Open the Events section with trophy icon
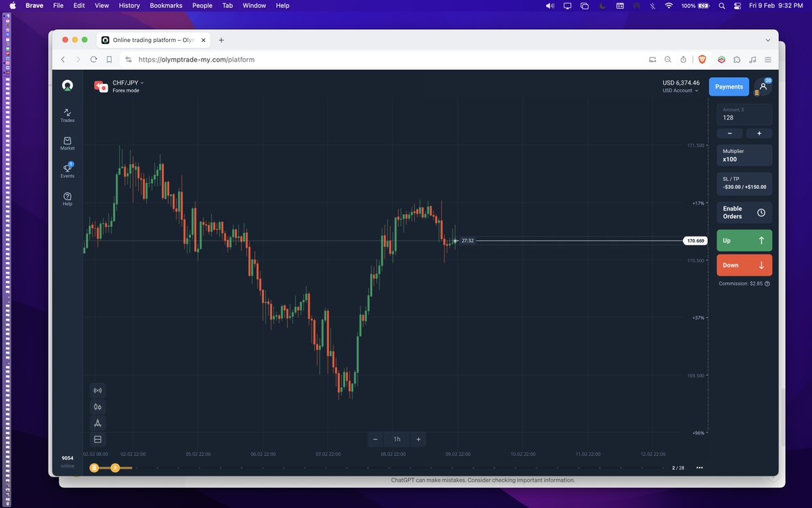Image resolution: width=812 pixels, height=508 pixels. [67, 170]
